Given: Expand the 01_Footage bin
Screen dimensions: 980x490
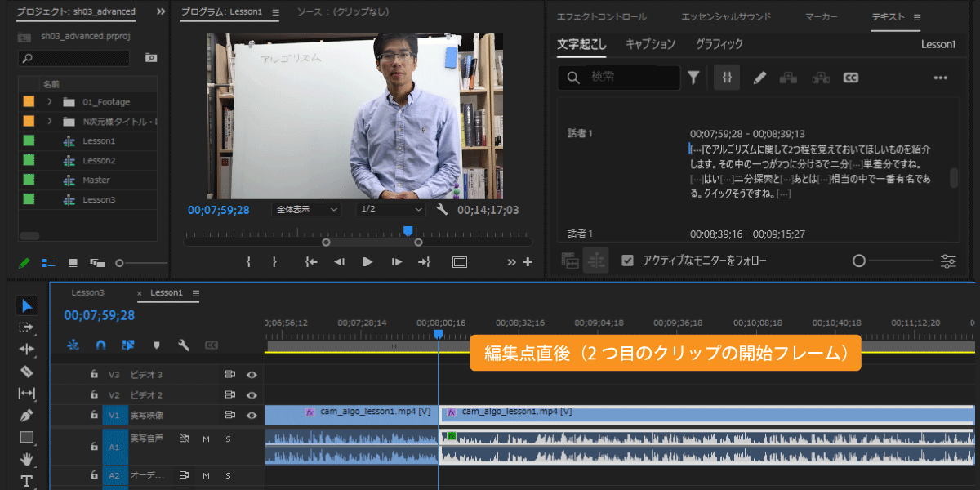Looking at the screenshot, I should tap(50, 101).
